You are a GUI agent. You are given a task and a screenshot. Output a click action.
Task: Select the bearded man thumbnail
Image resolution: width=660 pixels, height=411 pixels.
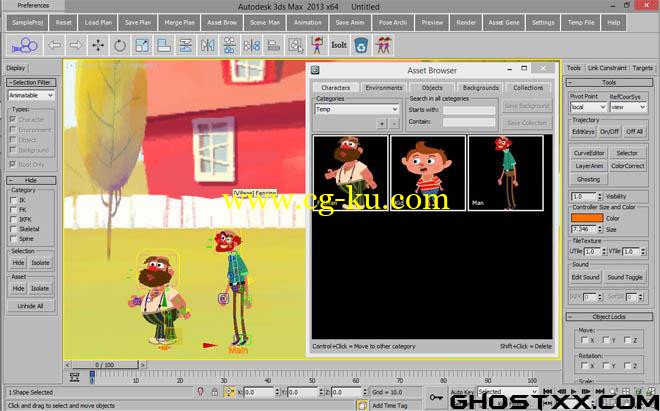[x=350, y=173]
